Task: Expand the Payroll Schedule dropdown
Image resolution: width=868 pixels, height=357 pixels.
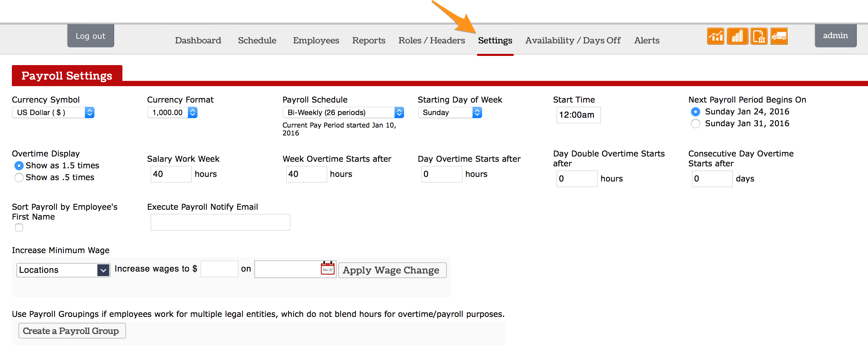Action: click(x=343, y=112)
